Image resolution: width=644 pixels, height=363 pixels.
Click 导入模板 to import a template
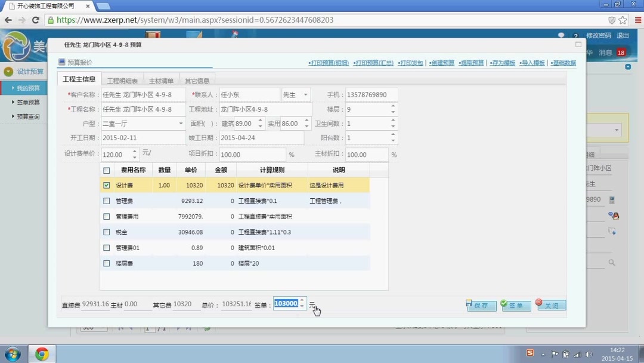532,61
